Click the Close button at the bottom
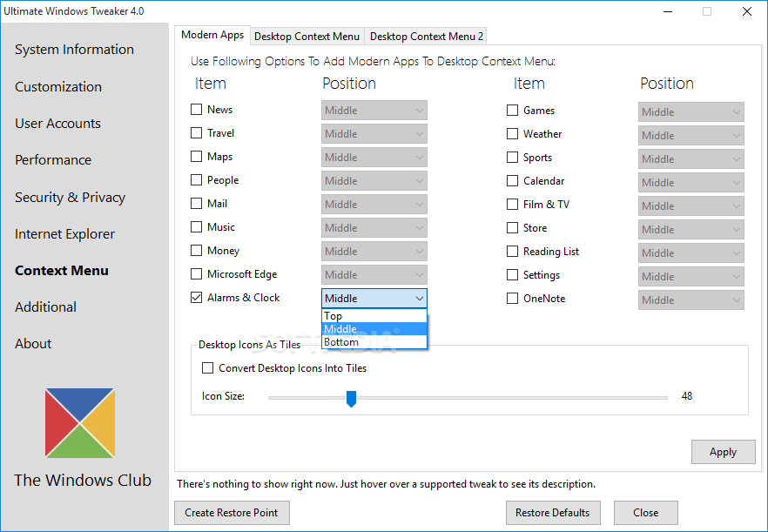The image size is (768, 532). pyautogui.click(x=645, y=513)
